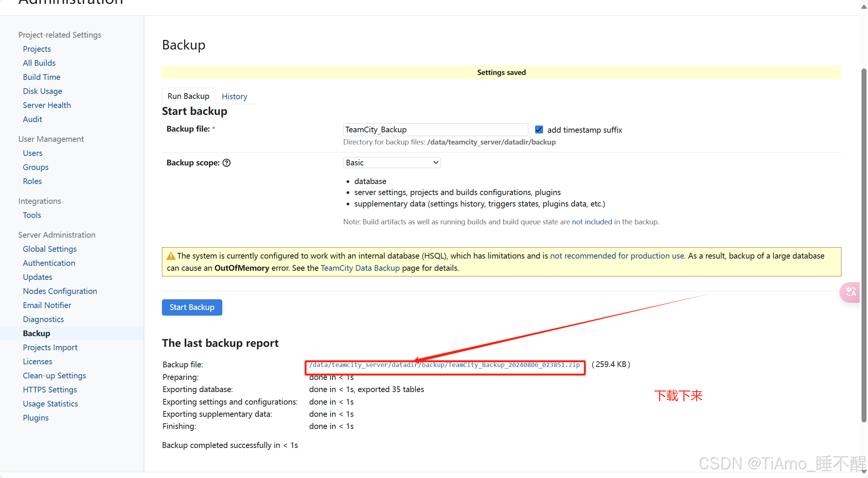Select the Run Backup tab
This screenshot has width=868, height=478.
[x=188, y=96]
